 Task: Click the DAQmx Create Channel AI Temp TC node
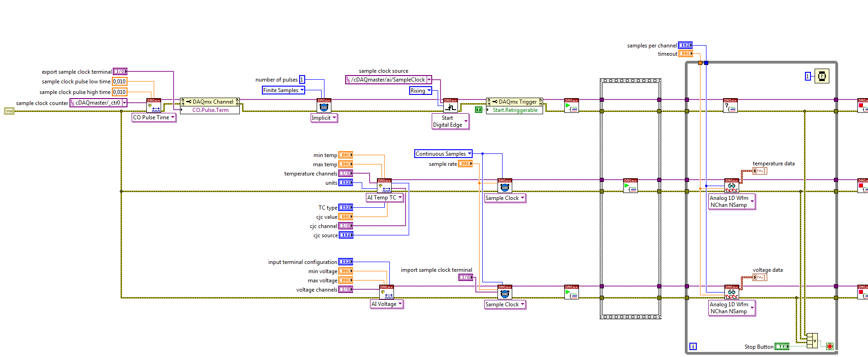[384, 186]
